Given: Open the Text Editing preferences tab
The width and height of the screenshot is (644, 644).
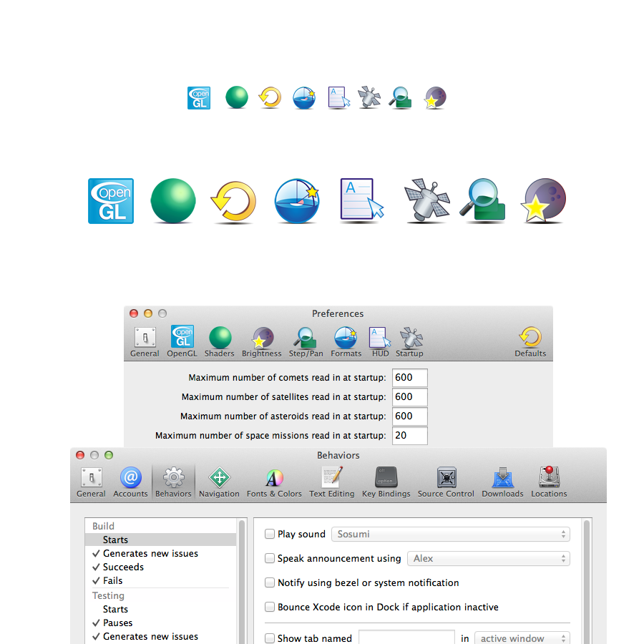Looking at the screenshot, I should [x=332, y=482].
